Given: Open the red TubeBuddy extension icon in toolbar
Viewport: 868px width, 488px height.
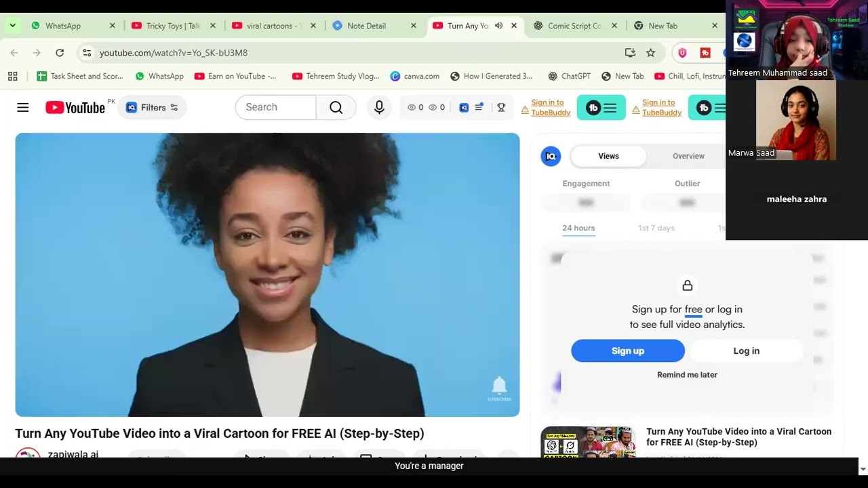Looking at the screenshot, I should coord(705,52).
